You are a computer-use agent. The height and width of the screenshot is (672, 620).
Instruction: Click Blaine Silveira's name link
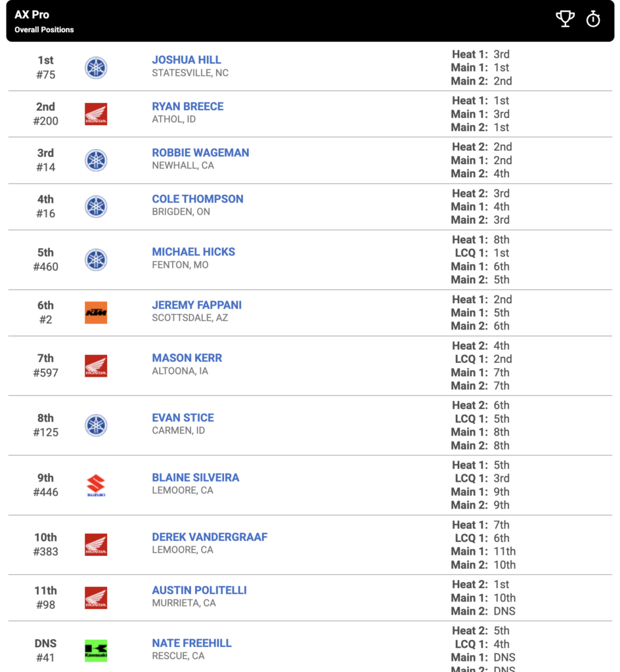coord(196,478)
